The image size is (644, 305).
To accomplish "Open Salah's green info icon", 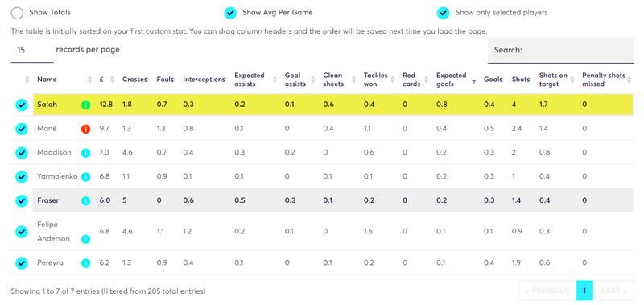I will (85, 105).
